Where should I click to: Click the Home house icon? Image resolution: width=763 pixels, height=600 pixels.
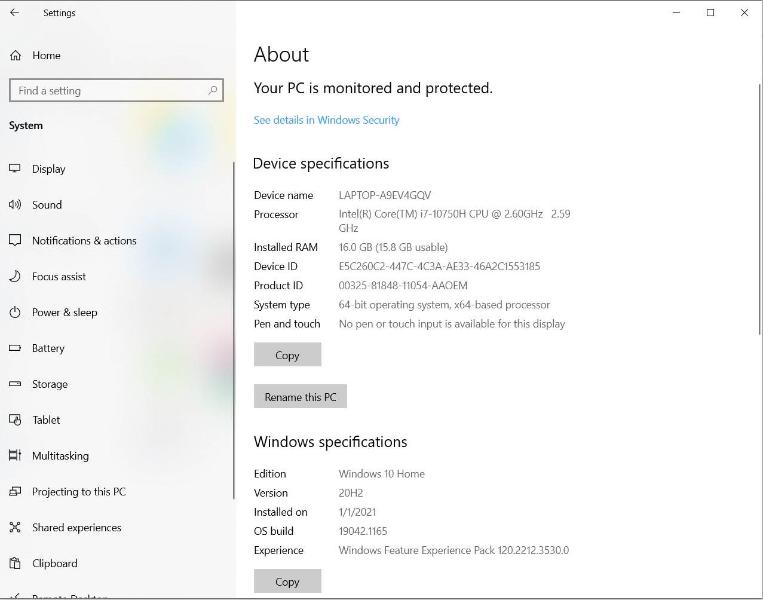[x=16, y=55]
